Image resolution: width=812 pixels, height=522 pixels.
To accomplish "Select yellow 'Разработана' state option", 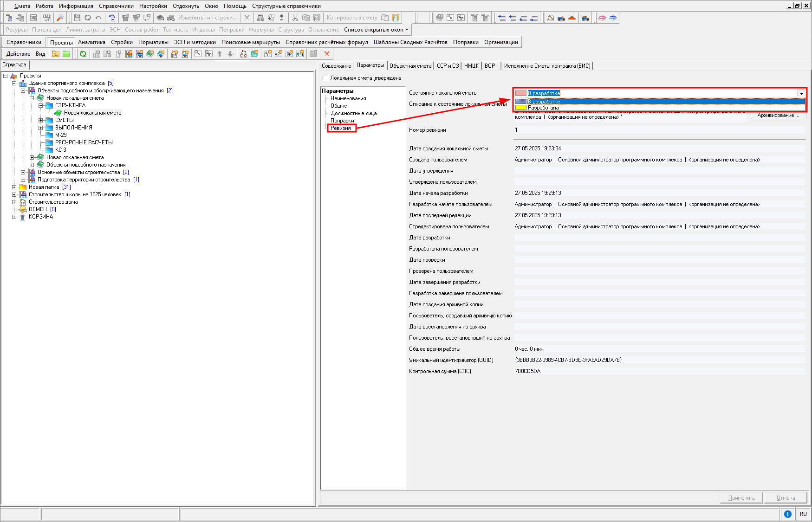I will [543, 108].
